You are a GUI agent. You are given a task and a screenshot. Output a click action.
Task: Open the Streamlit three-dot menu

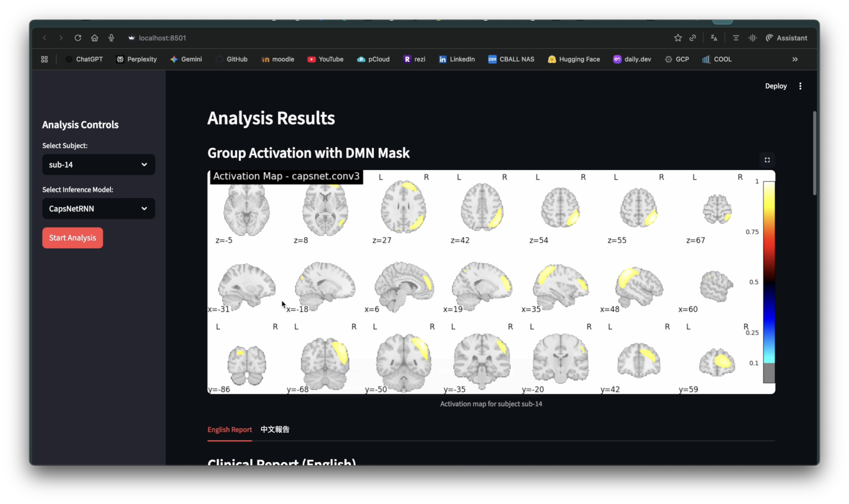pyautogui.click(x=800, y=86)
